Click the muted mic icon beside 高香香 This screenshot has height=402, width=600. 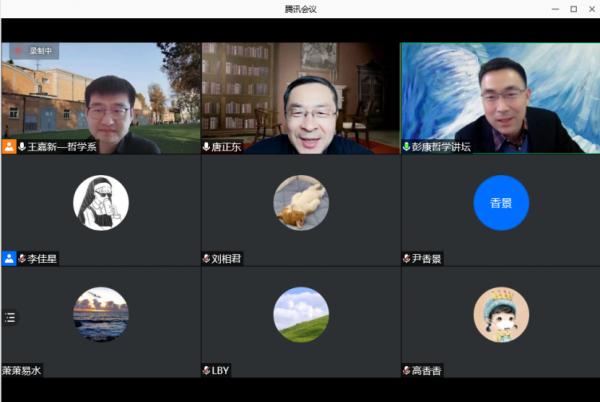point(407,370)
